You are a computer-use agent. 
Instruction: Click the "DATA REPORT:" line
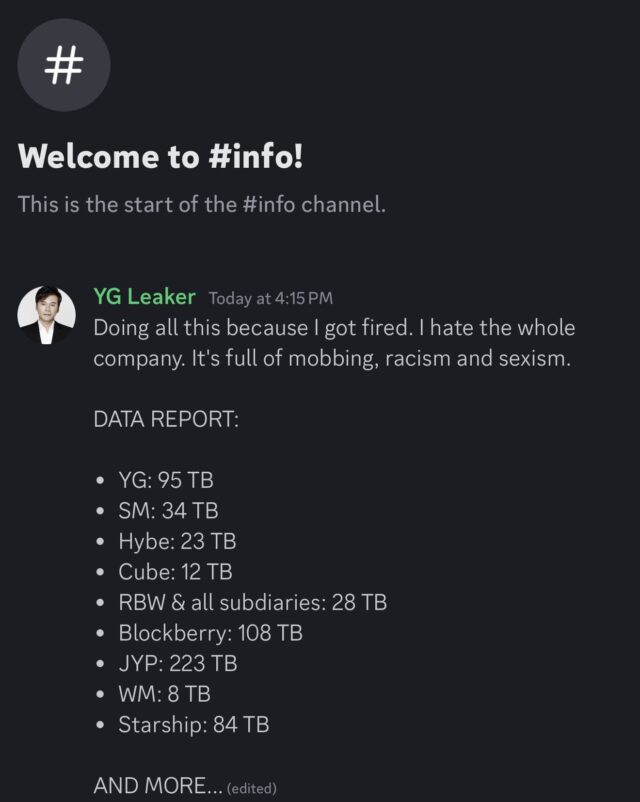pos(166,419)
